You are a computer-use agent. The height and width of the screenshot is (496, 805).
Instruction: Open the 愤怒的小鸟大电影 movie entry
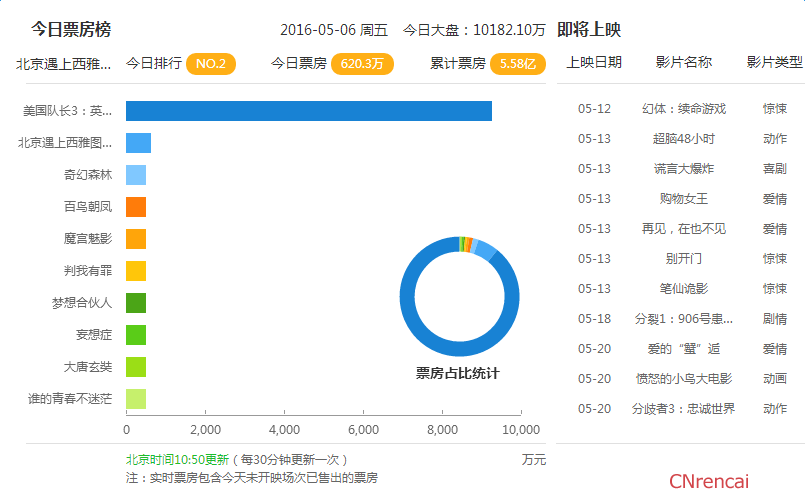[684, 378]
